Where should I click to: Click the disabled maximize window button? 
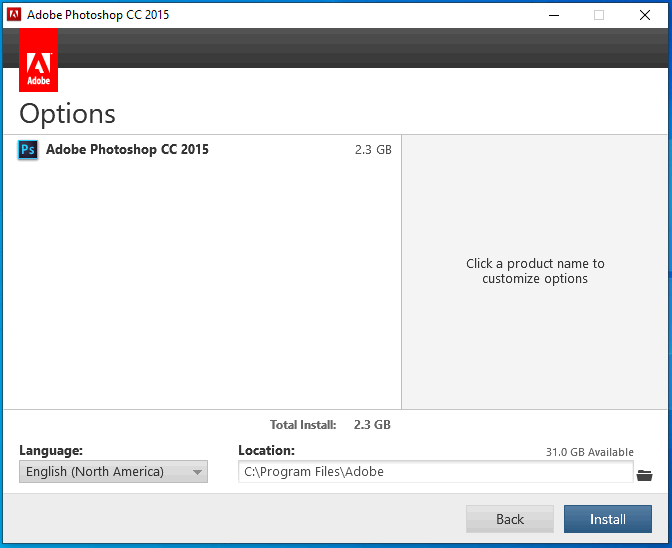point(599,15)
